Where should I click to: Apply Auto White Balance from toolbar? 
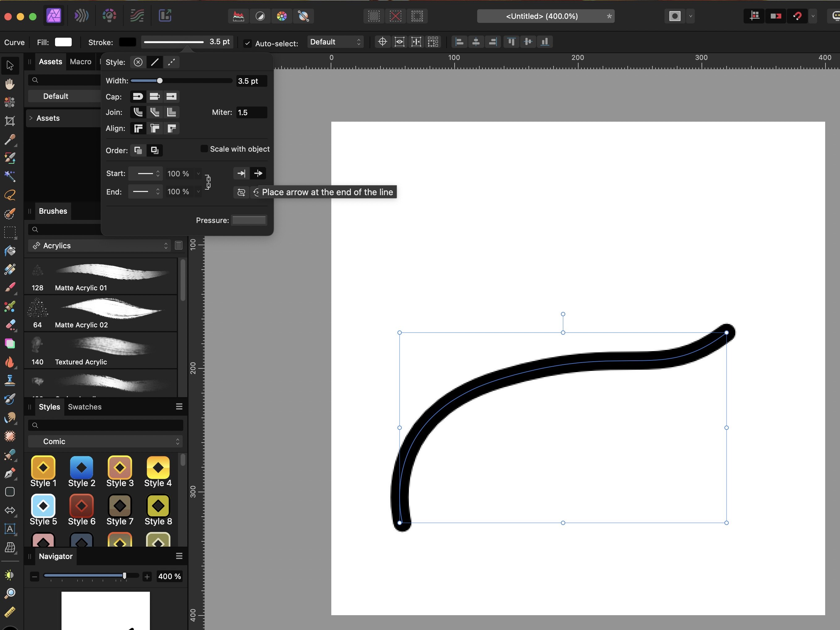tap(303, 16)
